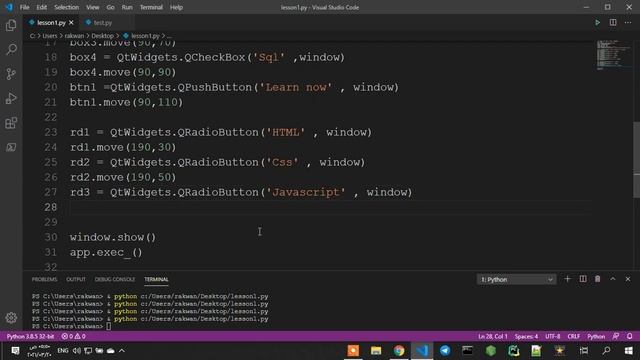The image size is (640, 360).
Task: Split the editor to the right
Action: point(613,23)
